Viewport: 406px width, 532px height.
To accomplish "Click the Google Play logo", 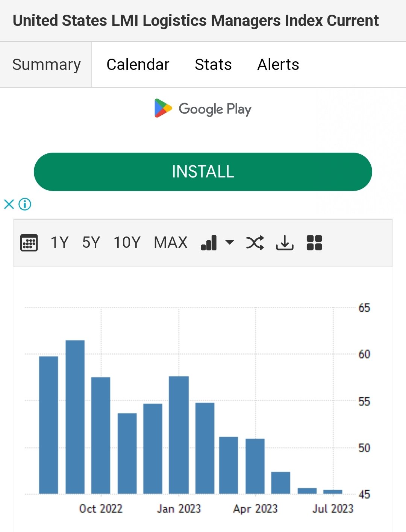I will (203, 109).
